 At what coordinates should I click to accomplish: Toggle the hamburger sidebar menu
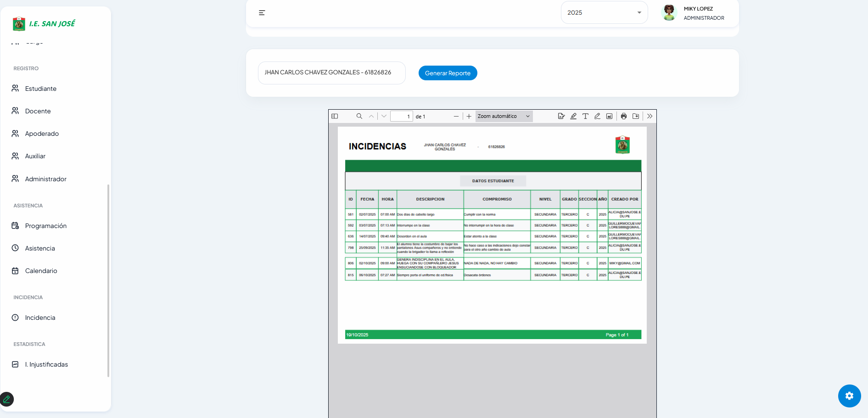coord(262,13)
